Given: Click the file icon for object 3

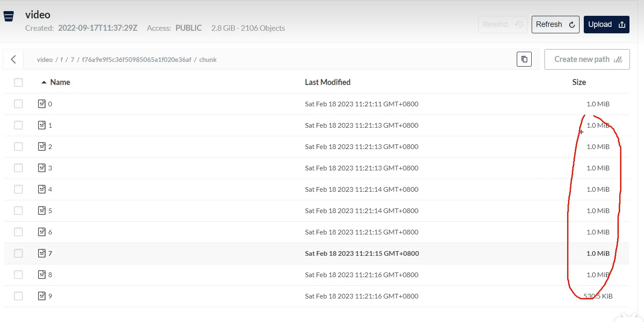Looking at the screenshot, I should click(x=42, y=168).
